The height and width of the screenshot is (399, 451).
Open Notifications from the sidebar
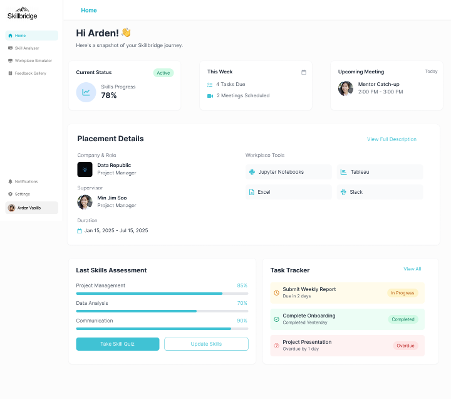point(32,181)
